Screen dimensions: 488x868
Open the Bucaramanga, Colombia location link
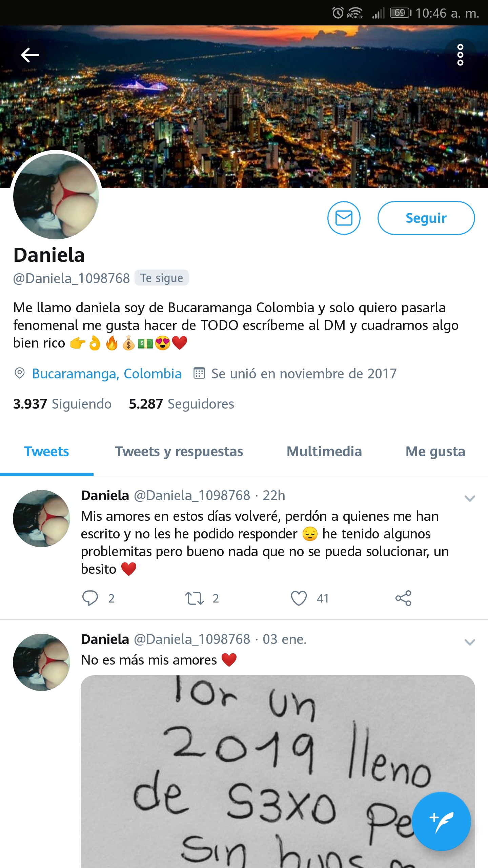pos(107,374)
